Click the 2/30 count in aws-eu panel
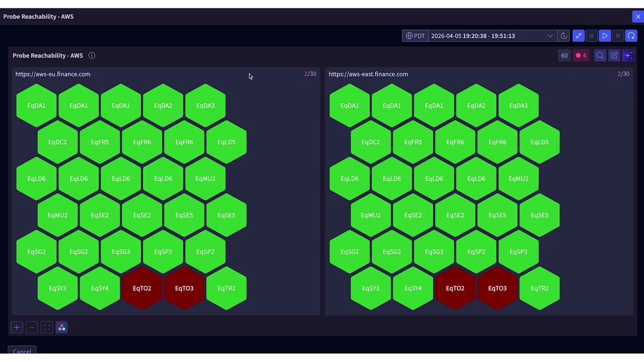Image resolution: width=644 pixels, height=362 pixels. 310,74
